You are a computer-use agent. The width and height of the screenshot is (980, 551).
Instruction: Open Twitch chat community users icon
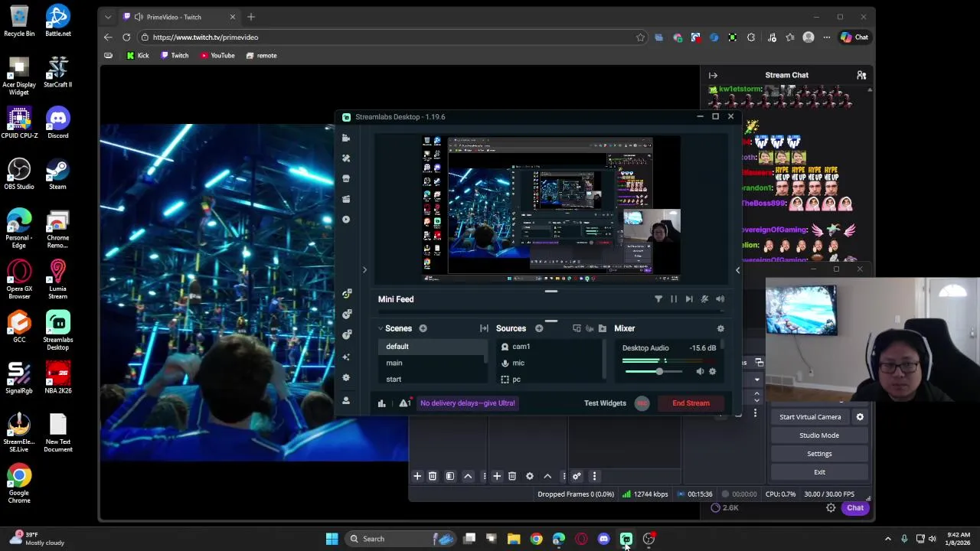pos(861,75)
